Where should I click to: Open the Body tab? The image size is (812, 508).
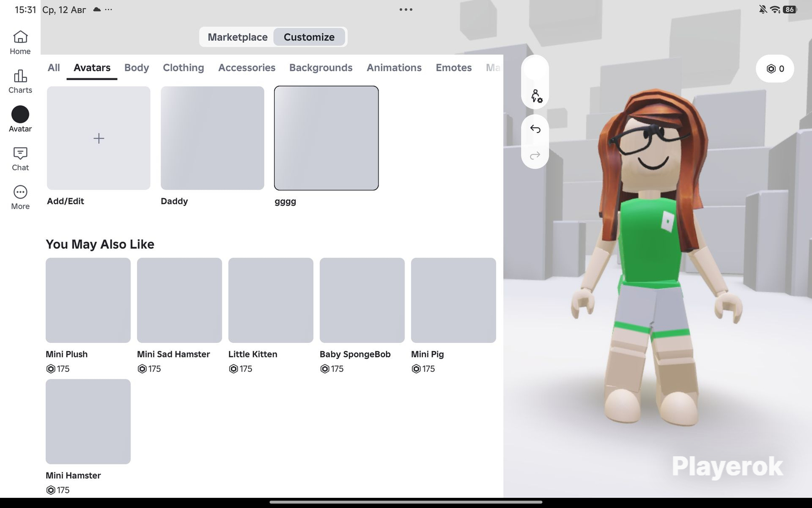pyautogui.click(x=137, y=68)
